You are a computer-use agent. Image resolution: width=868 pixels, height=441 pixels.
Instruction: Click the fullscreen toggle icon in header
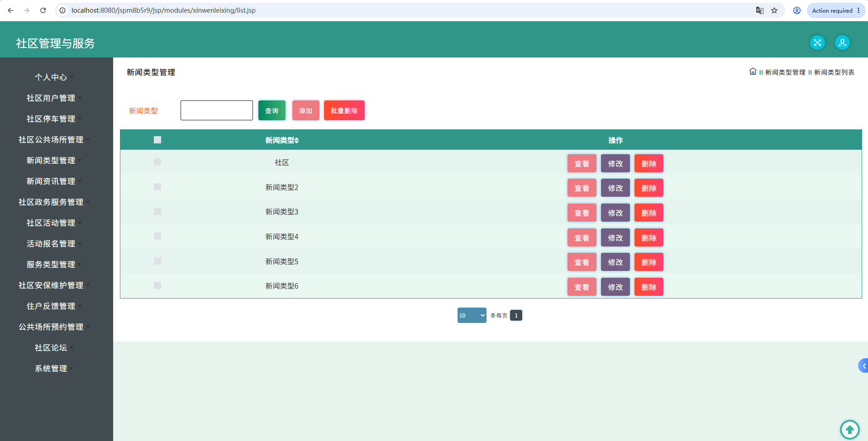click(x=817, y=43)
